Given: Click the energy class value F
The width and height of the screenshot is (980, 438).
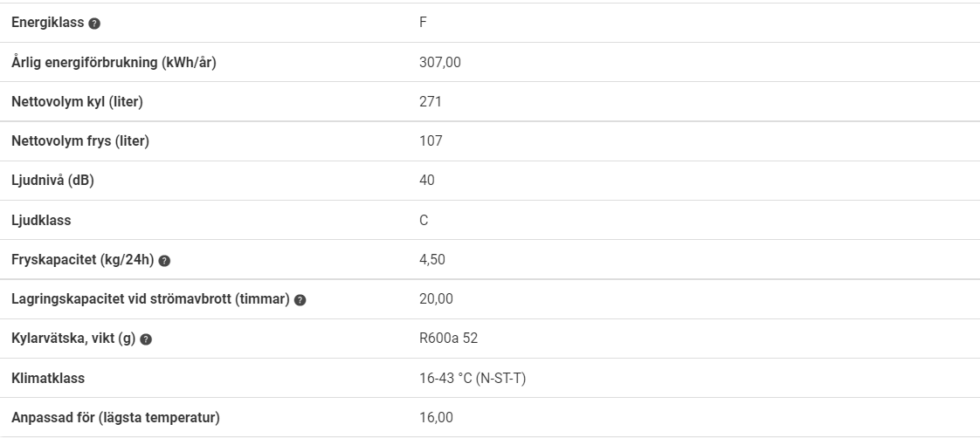Looking at the screenshot, I should (423, 23).
